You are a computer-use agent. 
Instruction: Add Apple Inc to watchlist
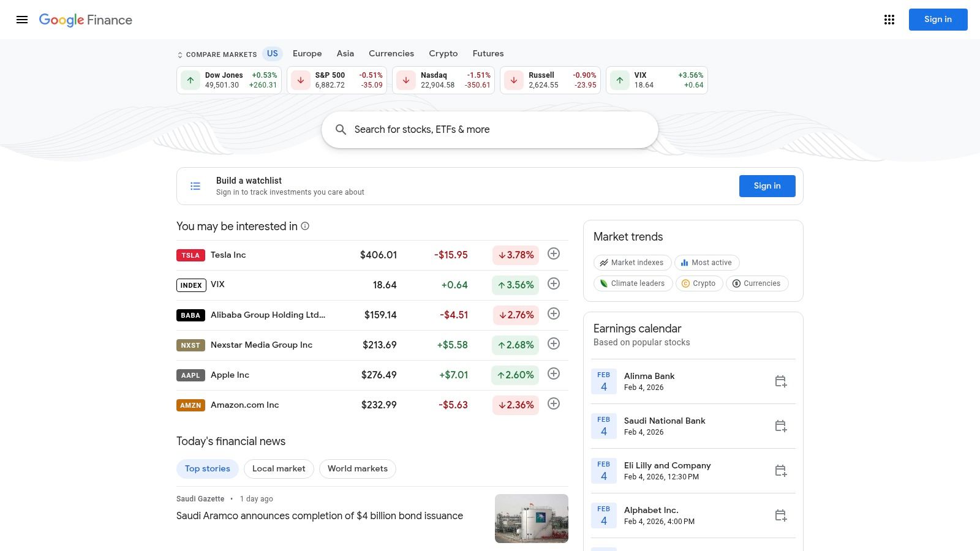click(x=554, y=373)
